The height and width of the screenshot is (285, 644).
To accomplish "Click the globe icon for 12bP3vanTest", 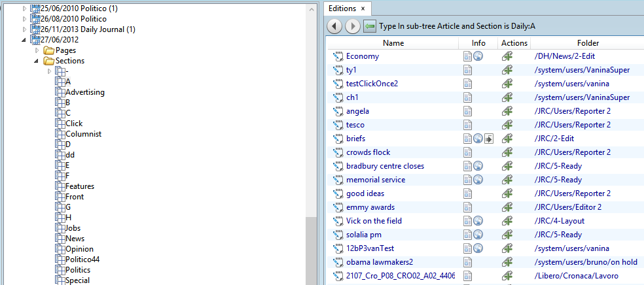I will click(x=478, y=248).
